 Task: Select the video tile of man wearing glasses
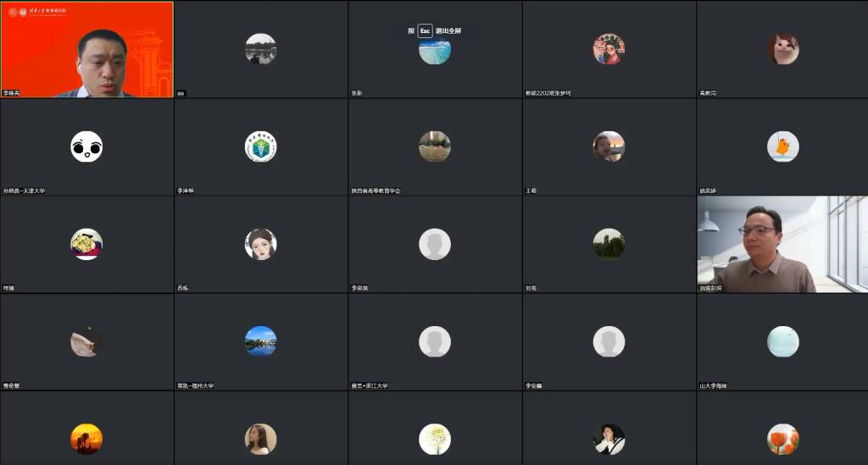tap(782, 244)
